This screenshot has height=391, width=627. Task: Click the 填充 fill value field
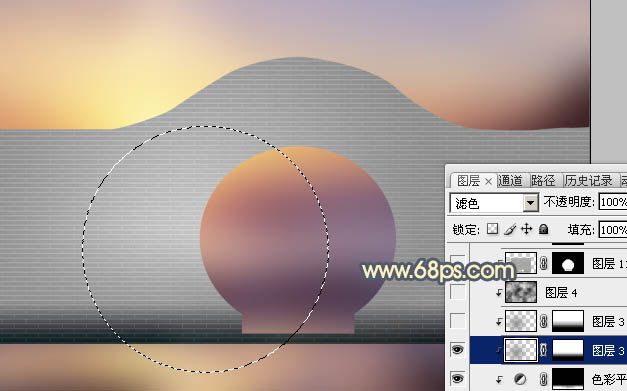click(x=613, y=230)
